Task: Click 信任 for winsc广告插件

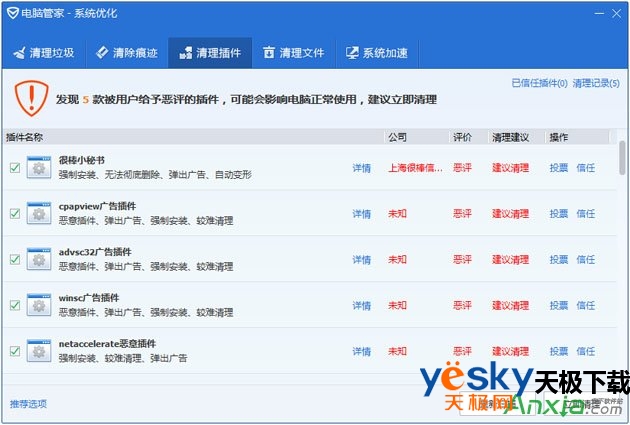Action: click(585, 305)
